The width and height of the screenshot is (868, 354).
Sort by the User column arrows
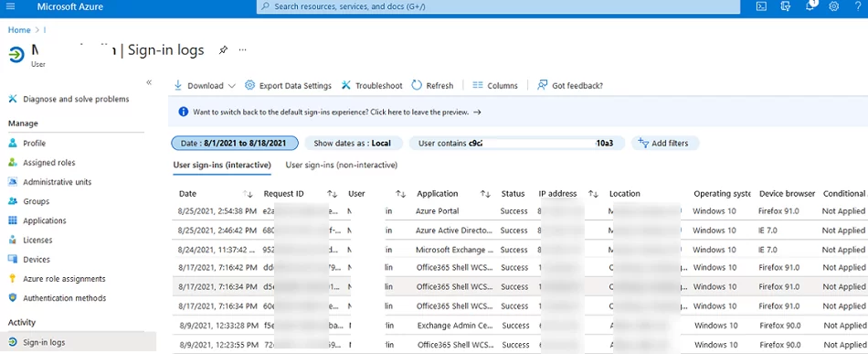pyautogui.click(x=401, y=194)
